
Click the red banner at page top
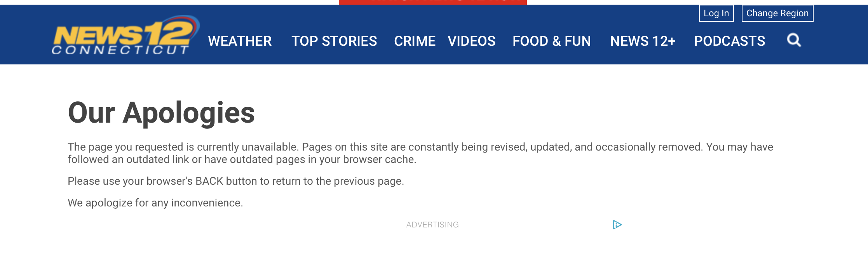tap(432, 2)
